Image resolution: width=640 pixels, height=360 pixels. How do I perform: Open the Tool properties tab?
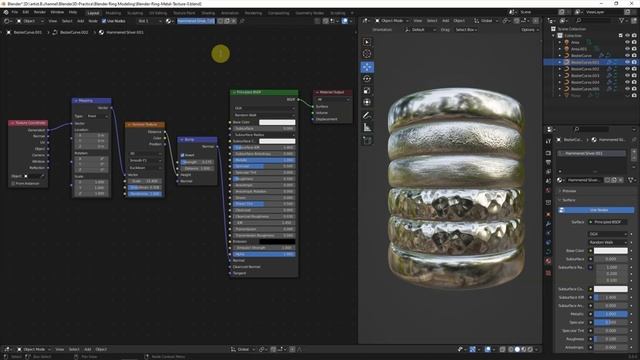(x=548, y=141)
